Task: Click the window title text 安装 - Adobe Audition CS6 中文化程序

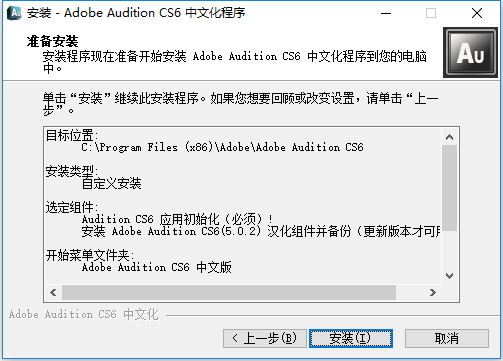Action: (136, 13)
